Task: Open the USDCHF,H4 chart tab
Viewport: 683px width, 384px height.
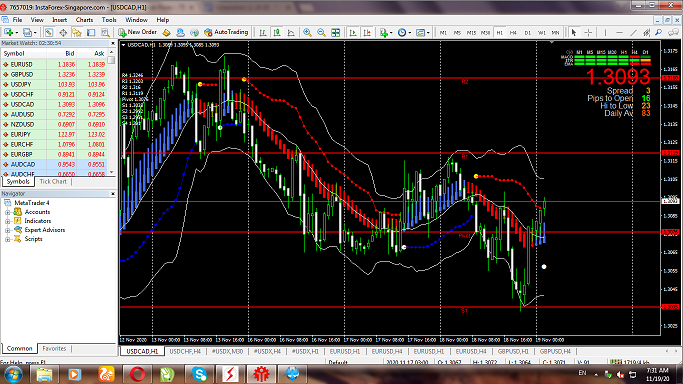Action: pos(185,351)
